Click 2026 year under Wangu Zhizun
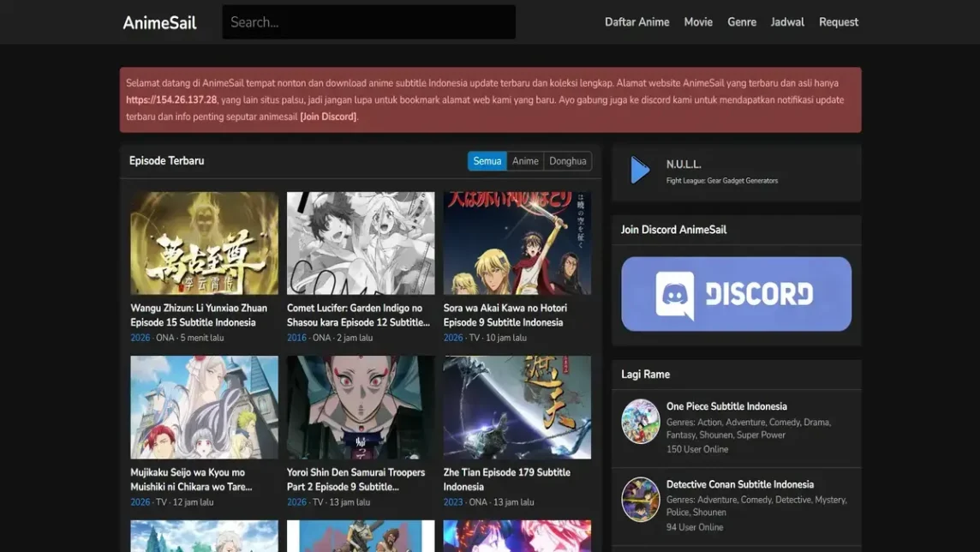 point(140,338)
